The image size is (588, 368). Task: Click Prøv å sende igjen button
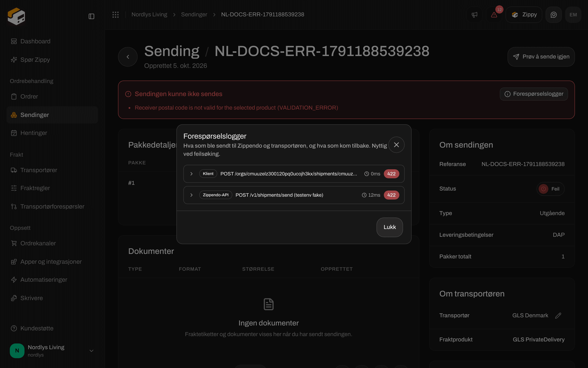click(x=541, y=57)
